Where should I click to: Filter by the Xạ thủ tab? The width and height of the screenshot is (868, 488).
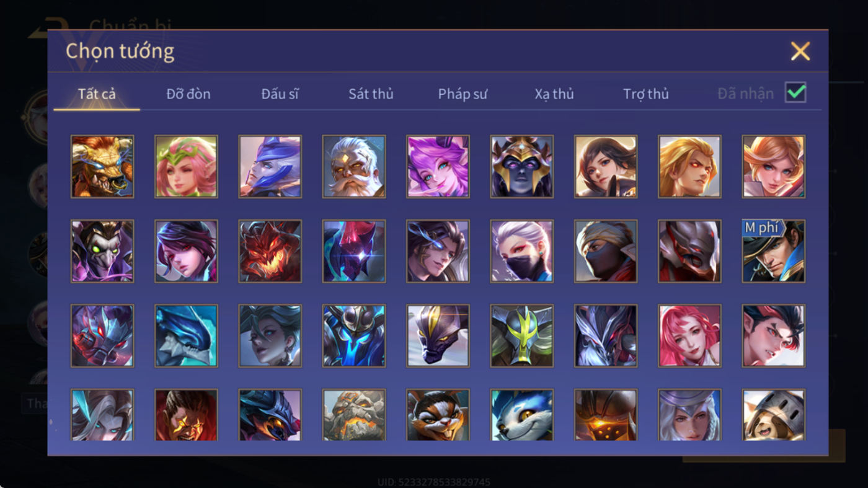click(554, 94)
